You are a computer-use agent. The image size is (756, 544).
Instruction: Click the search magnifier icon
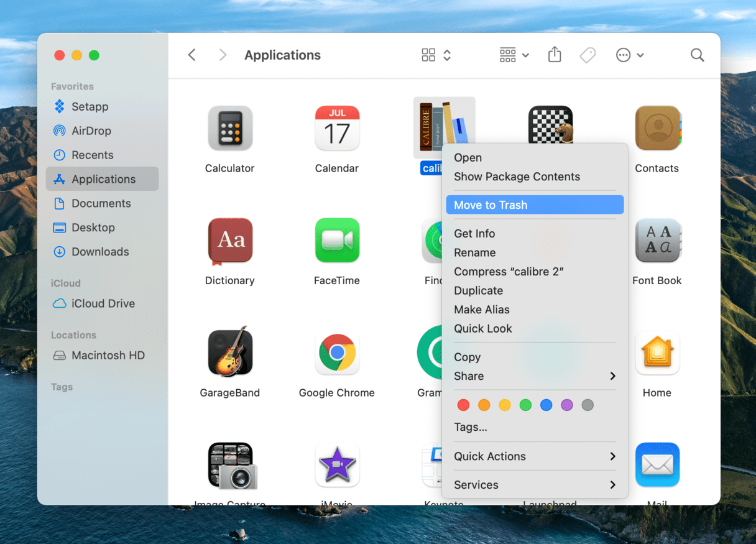pos(698,55)
